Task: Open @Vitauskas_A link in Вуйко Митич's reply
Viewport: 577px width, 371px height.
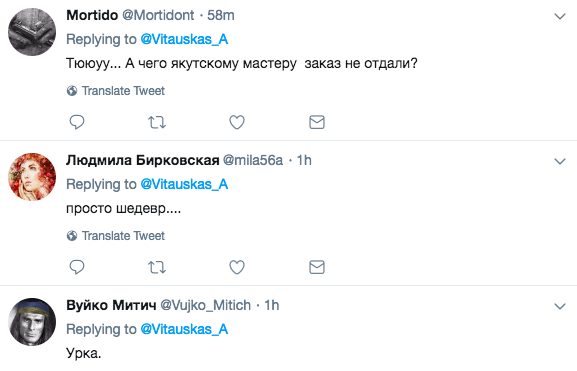Action: click(x=184, y=329)
